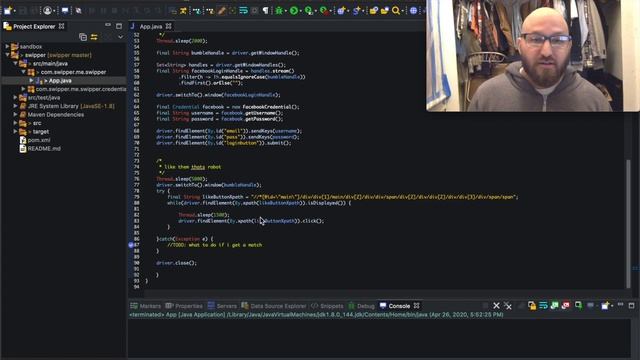
Task: Open the user account profile icon
Action: pos(47,11)
